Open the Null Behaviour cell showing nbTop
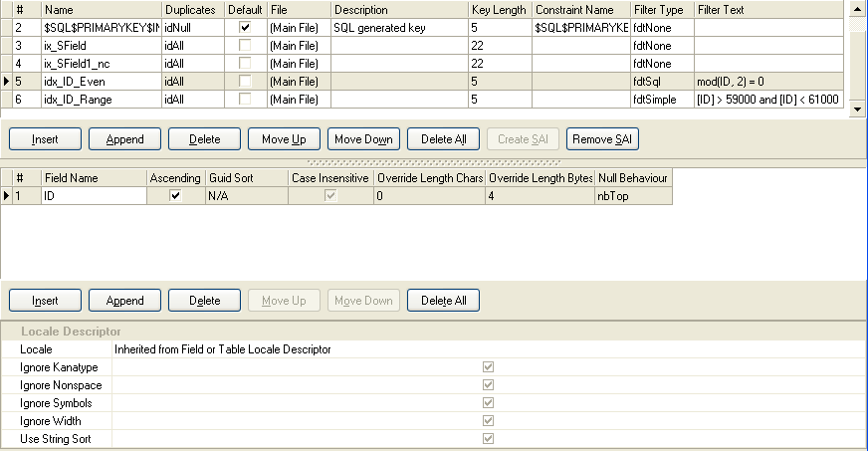This screenshot has height=451, width=868. coord(632,197)
